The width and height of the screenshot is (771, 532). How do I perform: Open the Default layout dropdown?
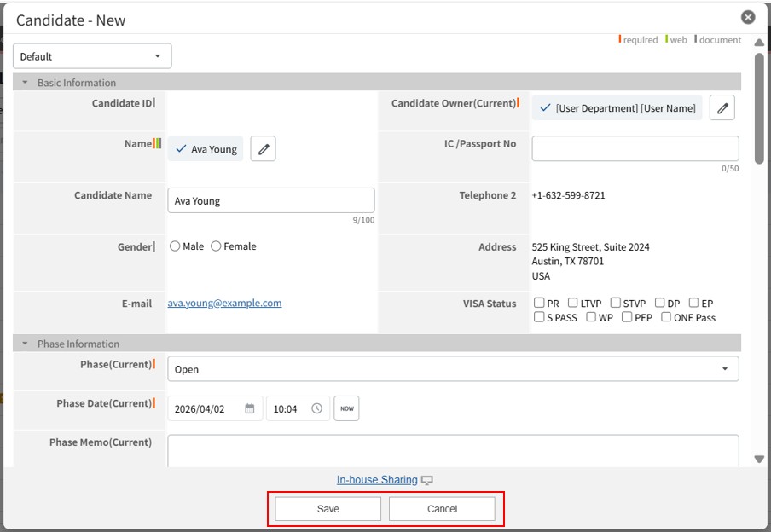tap(92, 56)
